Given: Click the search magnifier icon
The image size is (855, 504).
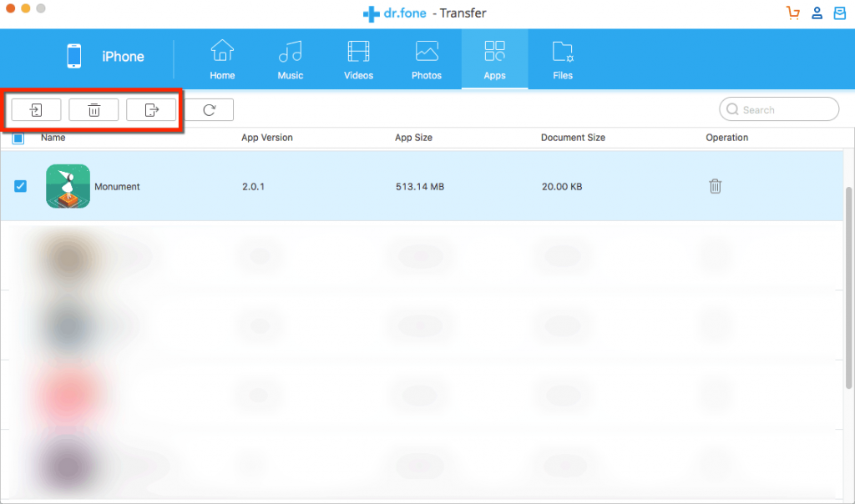Looking at the screenshot, I should click(x=733, y=109).
